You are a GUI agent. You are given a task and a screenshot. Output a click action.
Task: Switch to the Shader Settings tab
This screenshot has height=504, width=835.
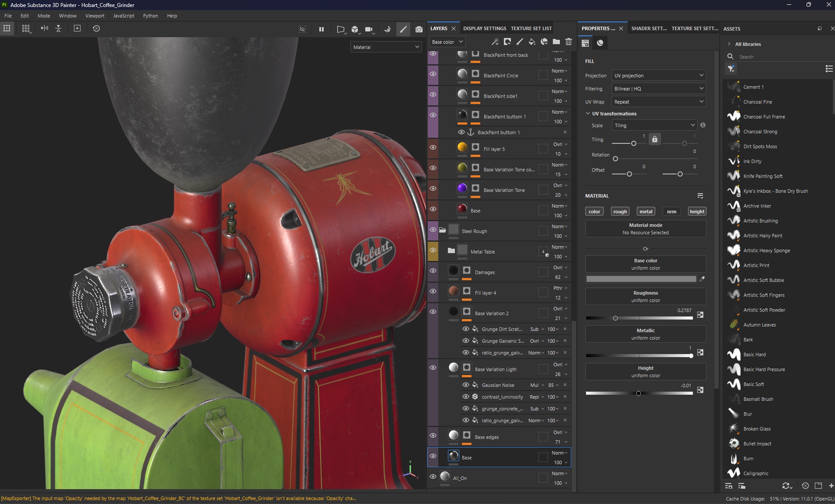coord(649,28)
